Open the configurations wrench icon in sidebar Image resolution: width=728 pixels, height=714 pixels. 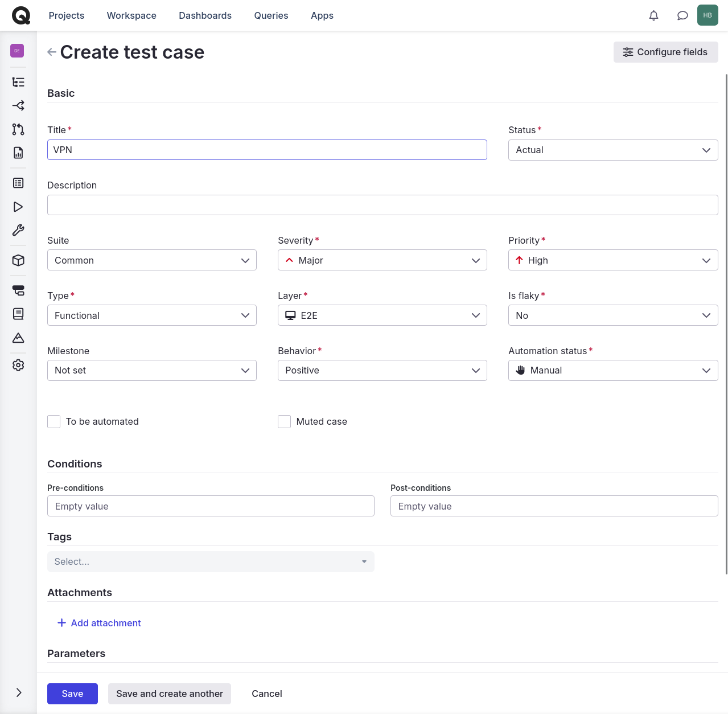coord(18,230)
